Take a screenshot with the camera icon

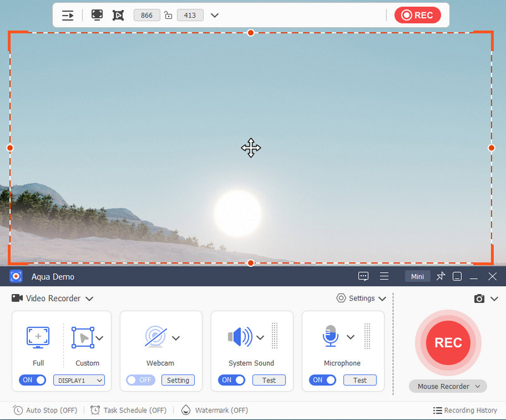479,299
